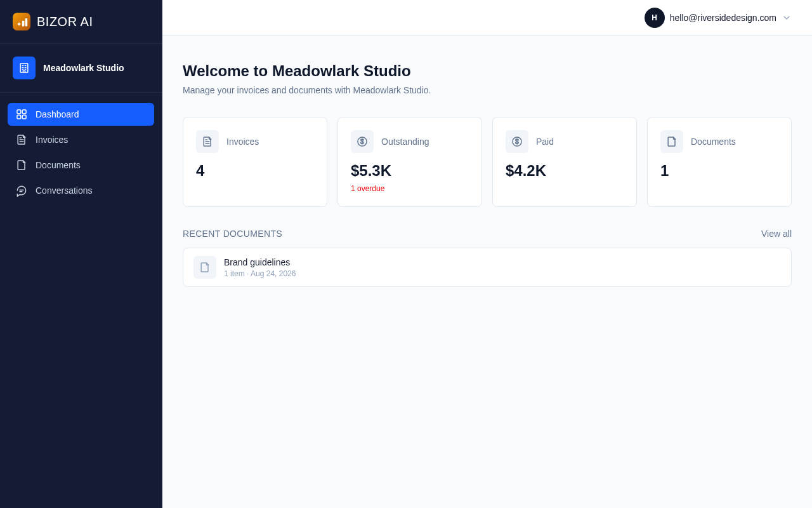Click the Welcome to Meadowlark Studio heading
This screenshot has height=508, width=812.
tap(297, 71)
